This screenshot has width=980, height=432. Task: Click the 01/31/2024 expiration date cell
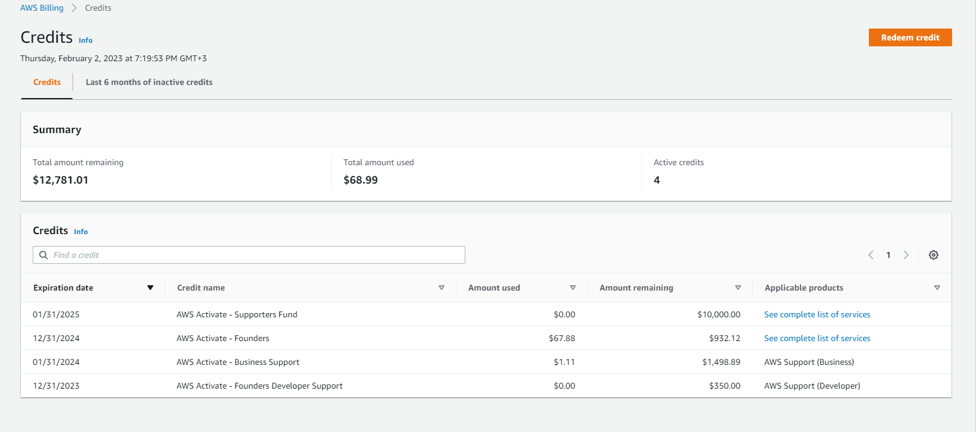pyautogui.click(x=56, y=362)
